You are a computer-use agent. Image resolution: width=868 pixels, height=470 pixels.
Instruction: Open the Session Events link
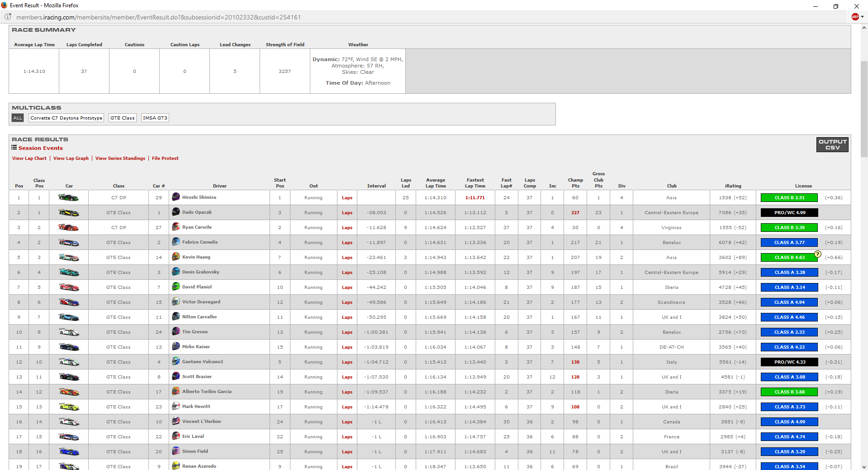tap(41, 148)
